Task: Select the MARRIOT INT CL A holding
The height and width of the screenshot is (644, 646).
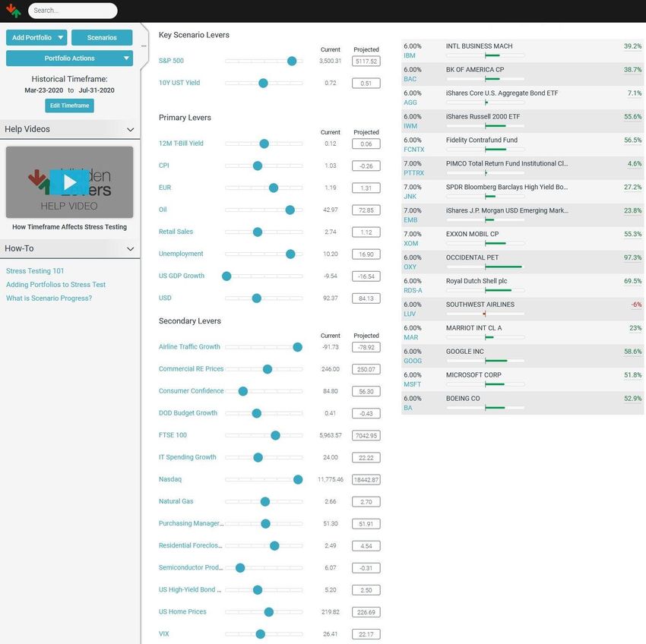Action: click(x=473, y=328)
